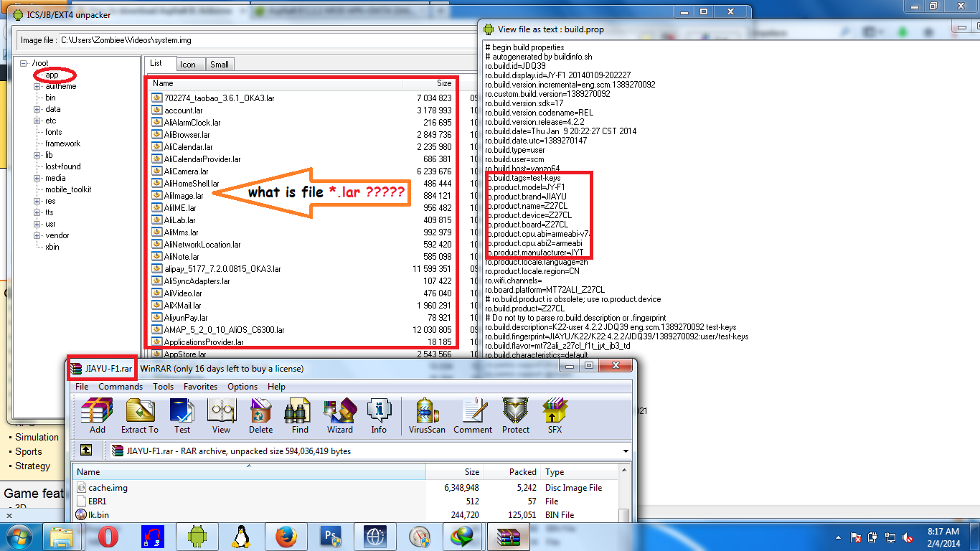The height and width of the screenshot is (551, 980).
Task: Open the View tool in WinRAR
Action: 221,415
